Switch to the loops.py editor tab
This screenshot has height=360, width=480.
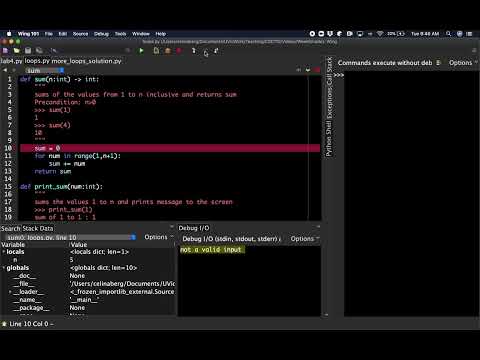pyautogui.click(x=37, y=61)
